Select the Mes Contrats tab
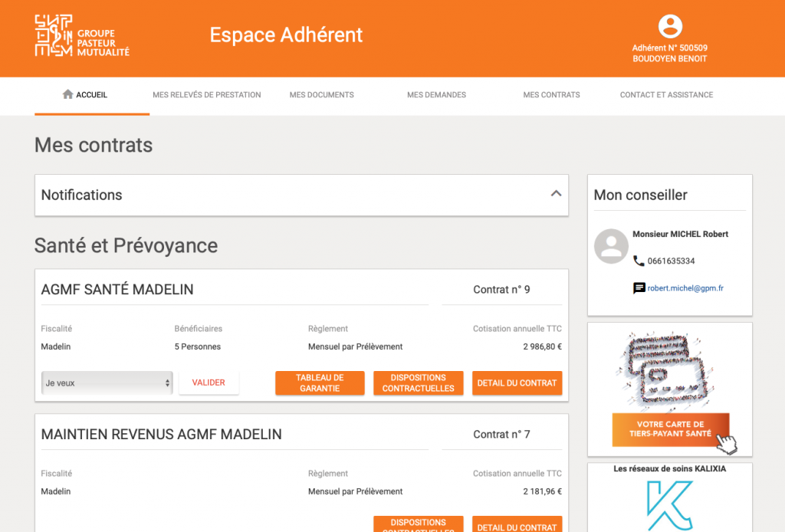The height and width of the screenshot is (532, 785). [551, 95]
